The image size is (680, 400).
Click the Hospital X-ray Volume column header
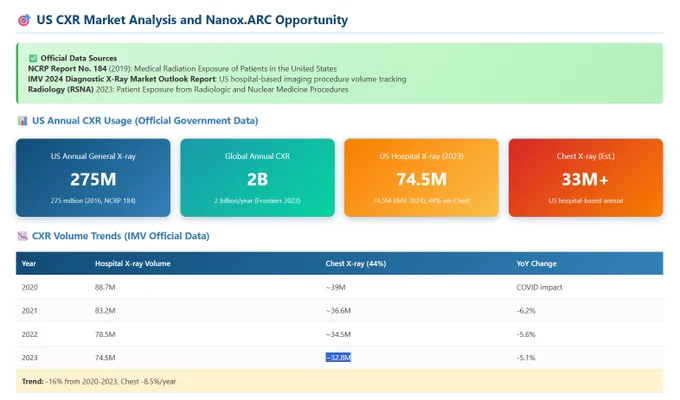[133, 263]
